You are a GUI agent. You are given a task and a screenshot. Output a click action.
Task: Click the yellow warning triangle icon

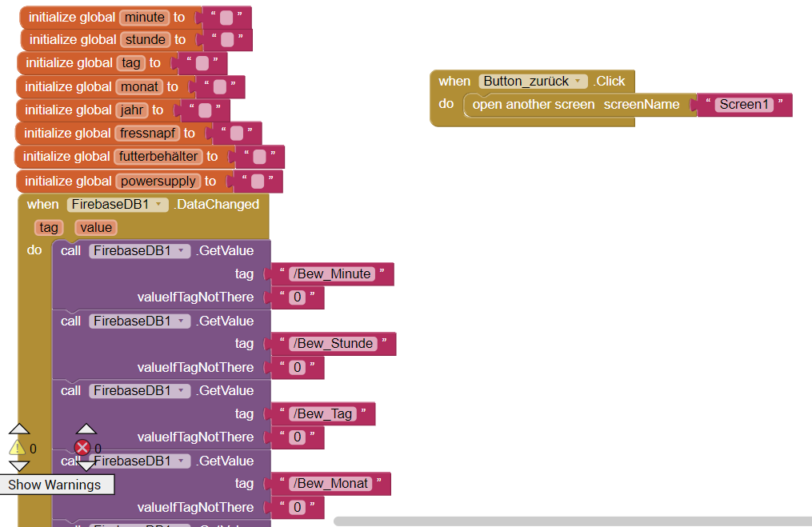18,449
